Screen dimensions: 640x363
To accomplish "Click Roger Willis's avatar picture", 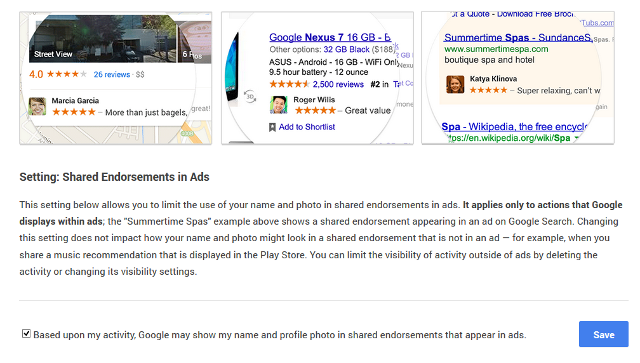I will point(279,105).
